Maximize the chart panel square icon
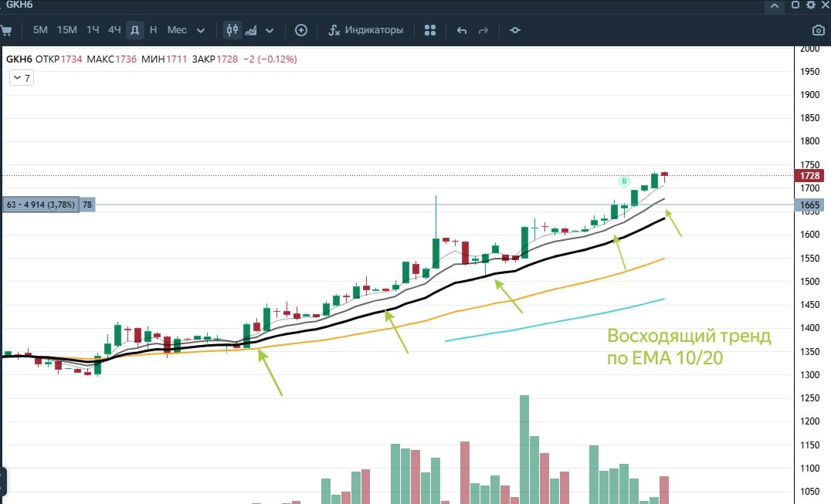 click(x=795, y=5)
